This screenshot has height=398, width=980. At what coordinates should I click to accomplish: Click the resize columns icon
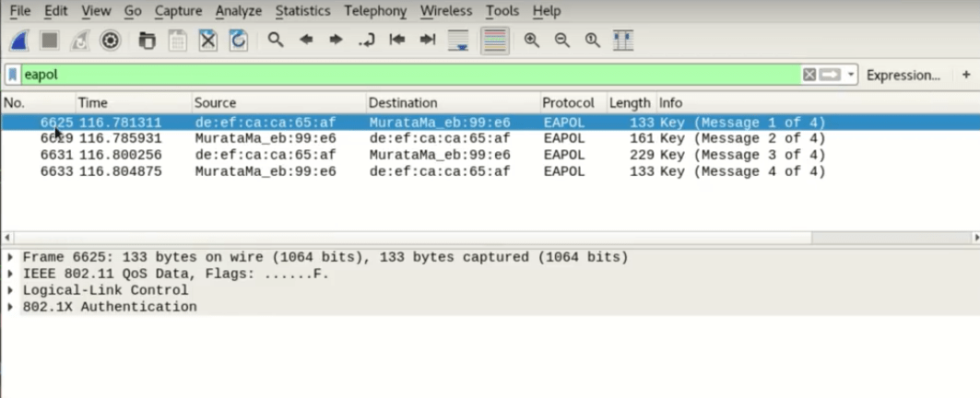[x=623, y=40]
